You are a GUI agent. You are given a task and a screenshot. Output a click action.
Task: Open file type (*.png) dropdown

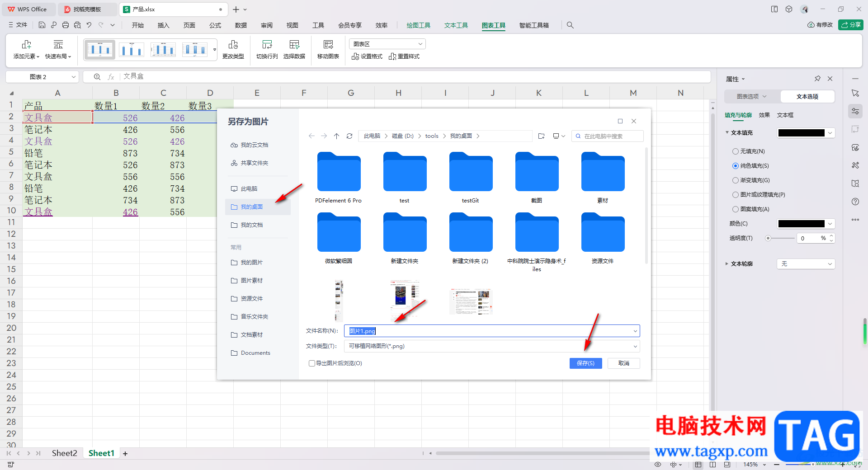pyautogui.click(x=492, y=346)
